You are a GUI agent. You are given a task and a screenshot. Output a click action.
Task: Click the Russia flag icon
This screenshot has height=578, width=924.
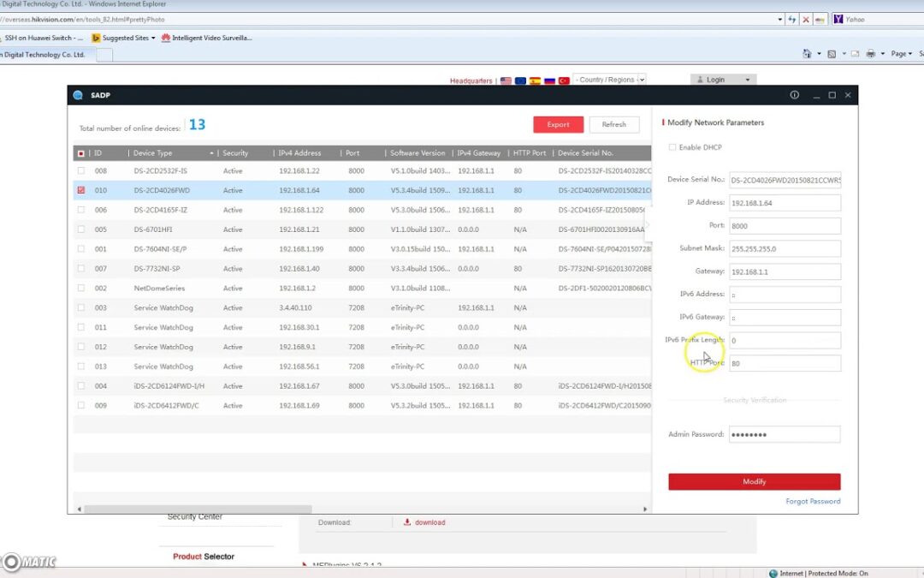[550, 80]
